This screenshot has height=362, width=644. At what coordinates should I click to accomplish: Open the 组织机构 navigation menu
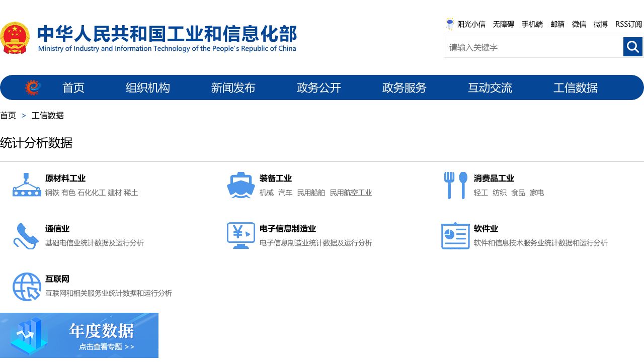(148, 87)
